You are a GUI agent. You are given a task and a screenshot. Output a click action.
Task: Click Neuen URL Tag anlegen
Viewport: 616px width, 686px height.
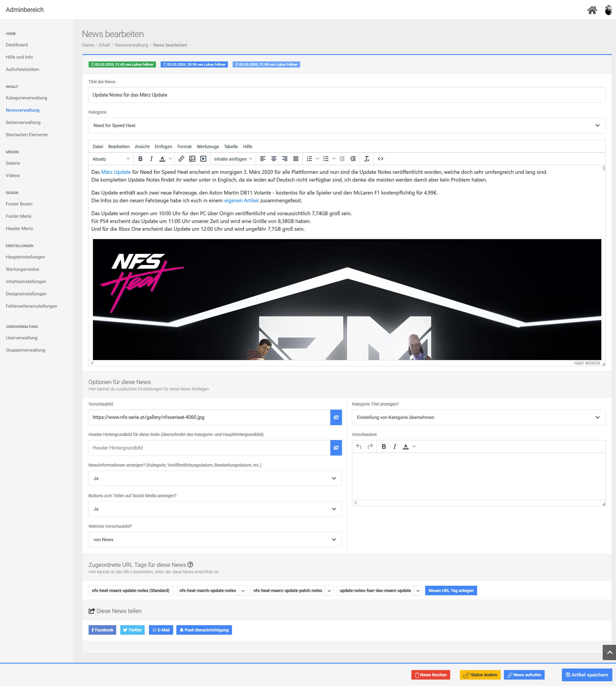pos(451,590)
